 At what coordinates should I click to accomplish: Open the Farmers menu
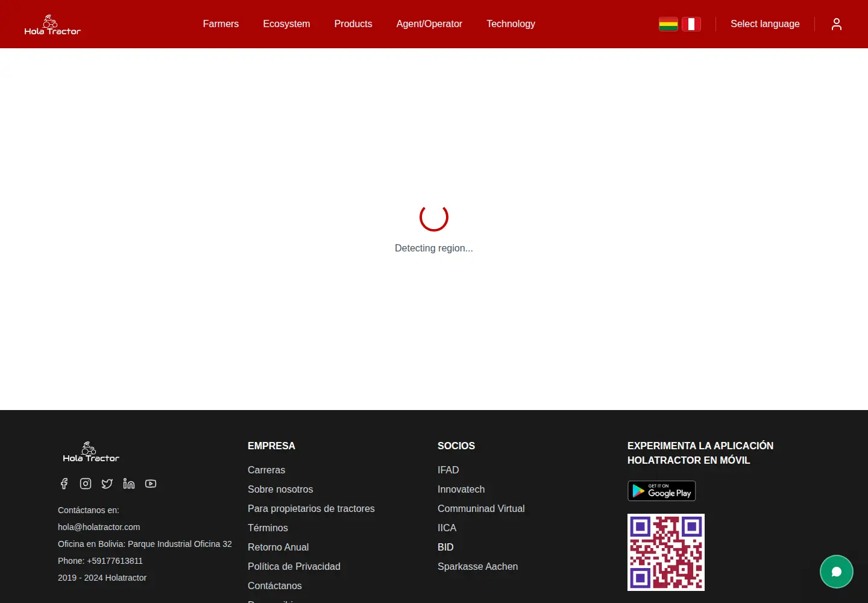tap(221, 24)
